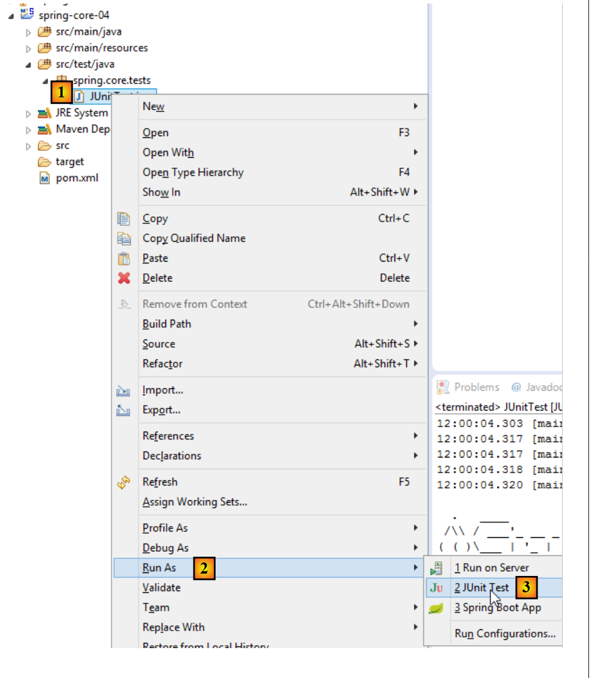The width and height of the screenshot is (616, 678).
Task: Select the target folder in tree
Action: (69, 162)
